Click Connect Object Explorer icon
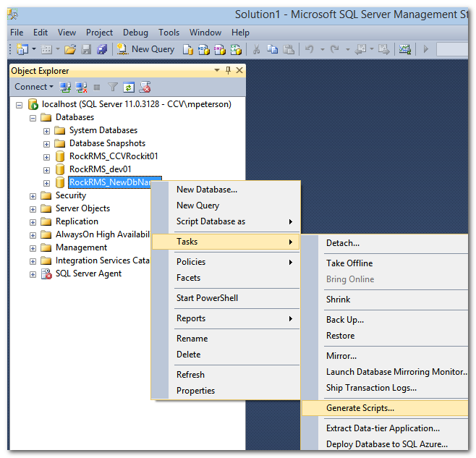The height and width of the screenshot is (458, 476). (65, 87)
